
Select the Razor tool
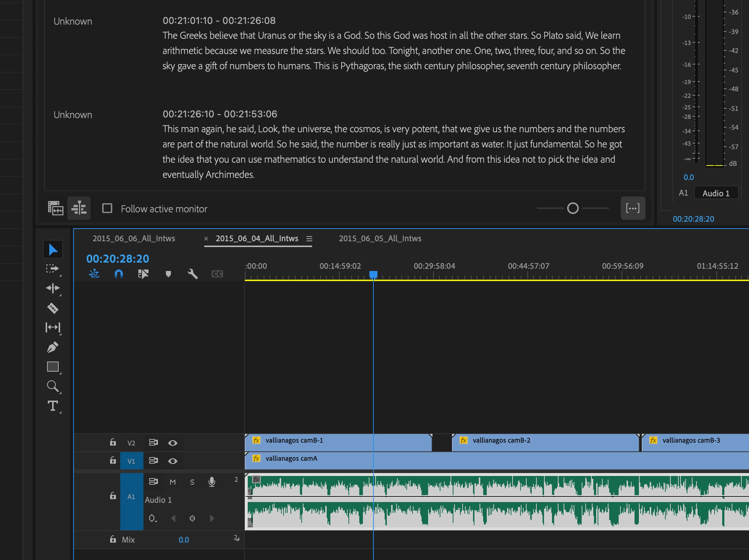(x=53, y=308)
